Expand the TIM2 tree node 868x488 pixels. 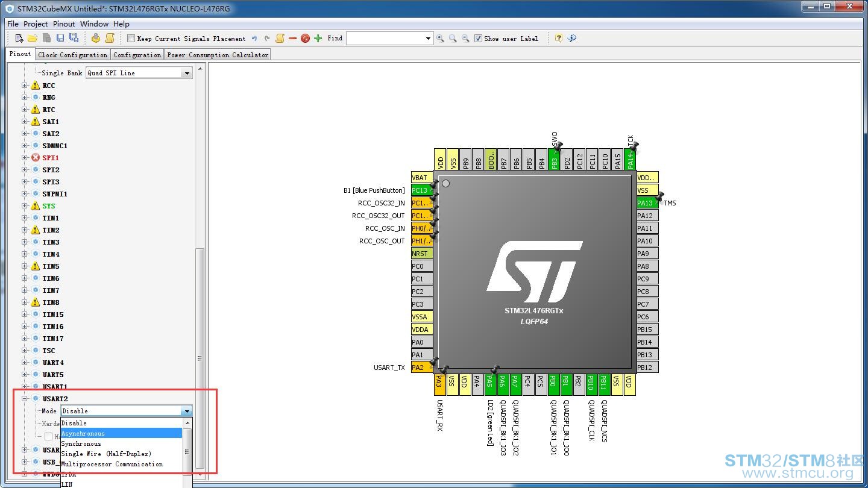click(25, 230)
